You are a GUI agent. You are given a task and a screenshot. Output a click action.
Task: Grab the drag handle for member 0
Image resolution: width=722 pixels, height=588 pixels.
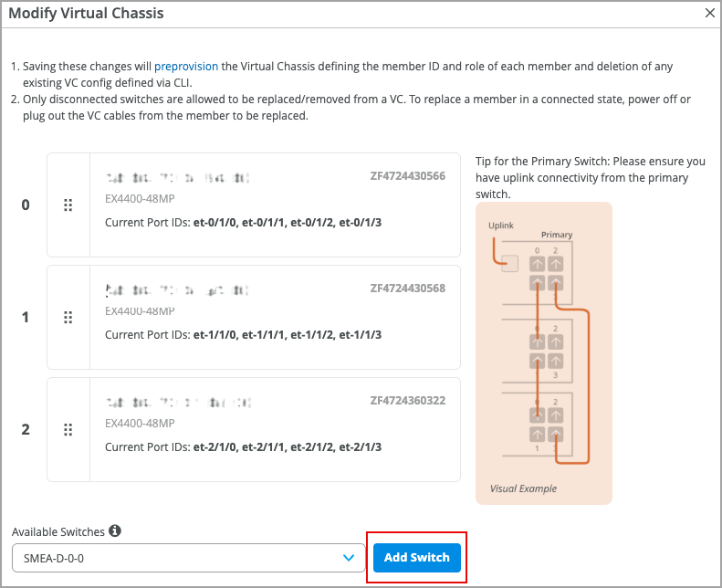tap(68, 205)
